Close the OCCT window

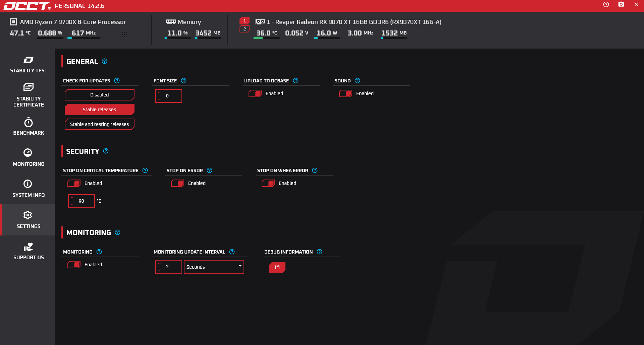[636, 4]
